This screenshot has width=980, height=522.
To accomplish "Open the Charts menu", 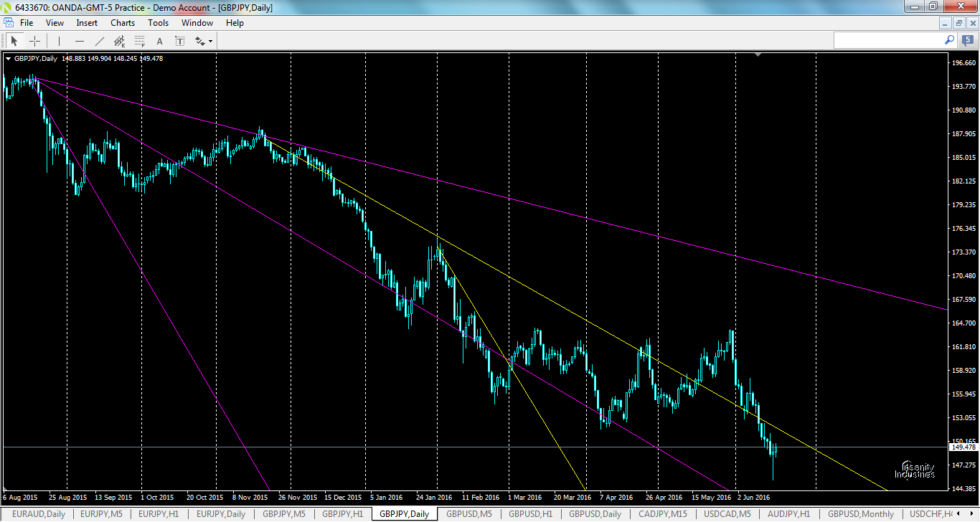I will 122,22.
